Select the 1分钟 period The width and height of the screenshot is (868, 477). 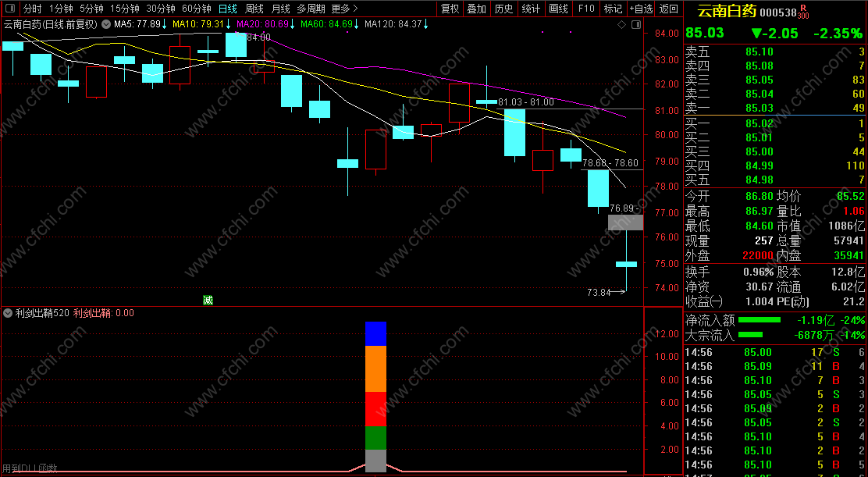click(61, 9)
